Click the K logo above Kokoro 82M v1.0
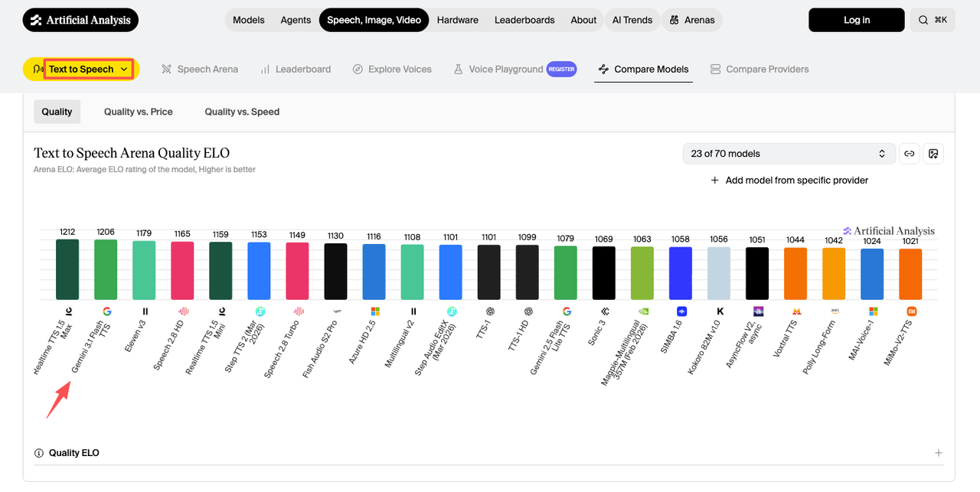The image size is (980, 492). [x=720, y=311]
